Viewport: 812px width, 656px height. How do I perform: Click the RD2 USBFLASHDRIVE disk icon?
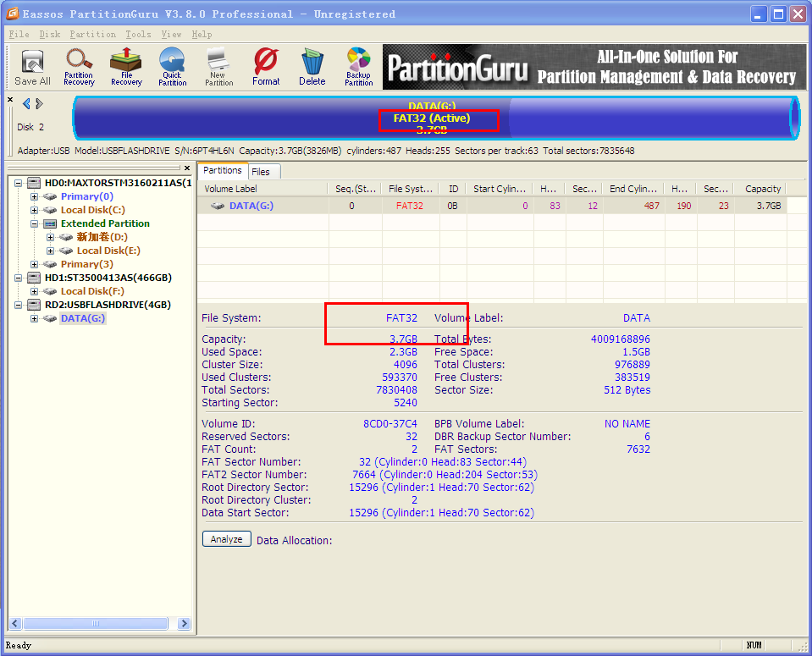pos(34,305)
